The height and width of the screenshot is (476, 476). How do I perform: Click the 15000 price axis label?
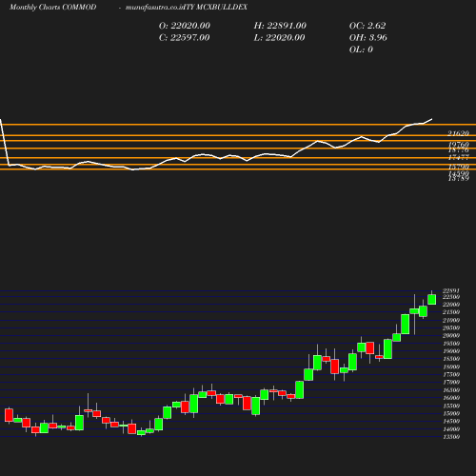click(451, 413)
